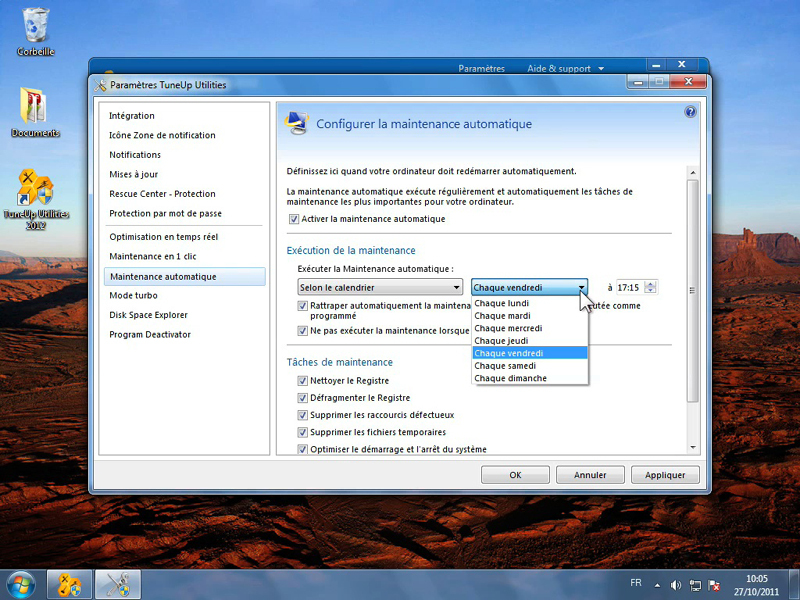Screen dimensions: 800x600
Task: Click the scrollbar down arrow
Action: point(692,447)
